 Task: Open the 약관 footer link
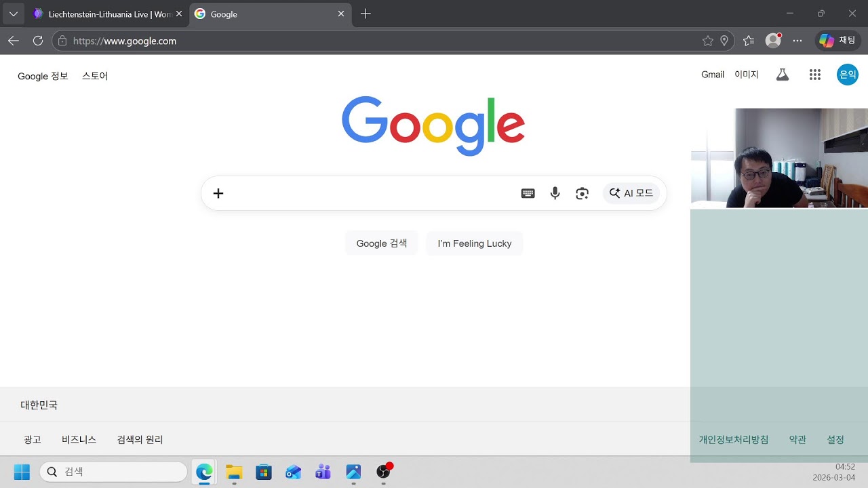point(797,439)
